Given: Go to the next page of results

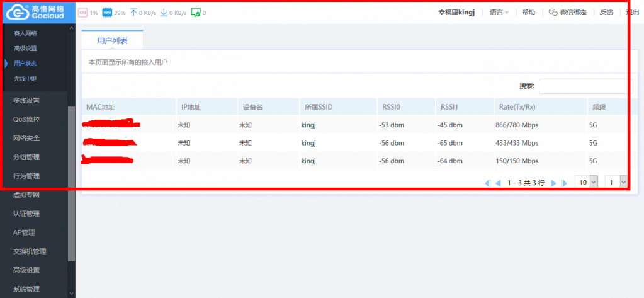Looking at the screenshot, I should (554, 183).
